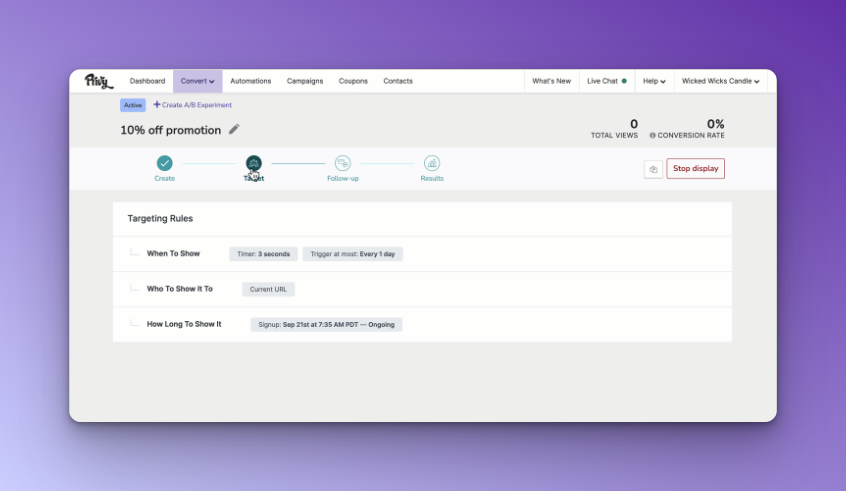Open the Automations menu item

point(250,81)
